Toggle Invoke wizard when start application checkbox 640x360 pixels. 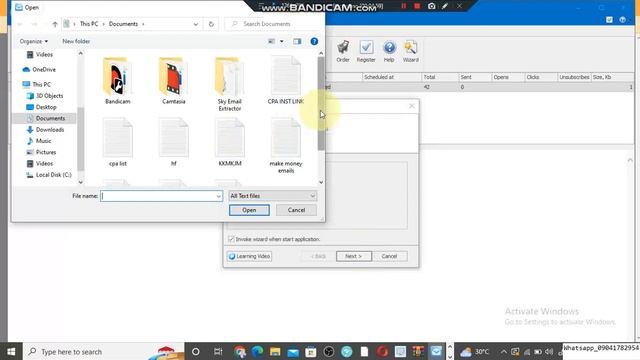tap(231, 239)
